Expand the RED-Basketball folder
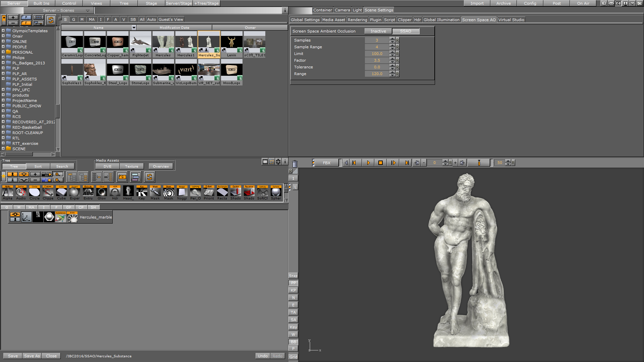The image size is (644, 362). tap(3, 127)
